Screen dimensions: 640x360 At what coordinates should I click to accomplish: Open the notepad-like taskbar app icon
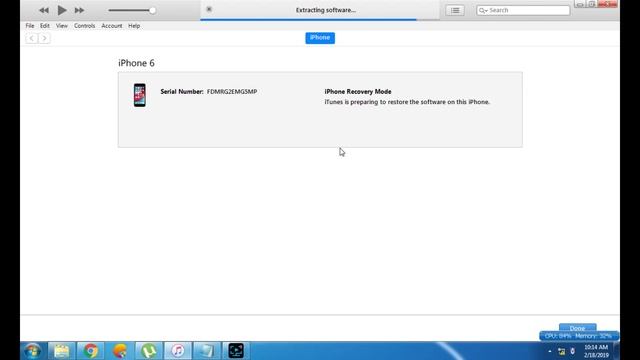207,351
